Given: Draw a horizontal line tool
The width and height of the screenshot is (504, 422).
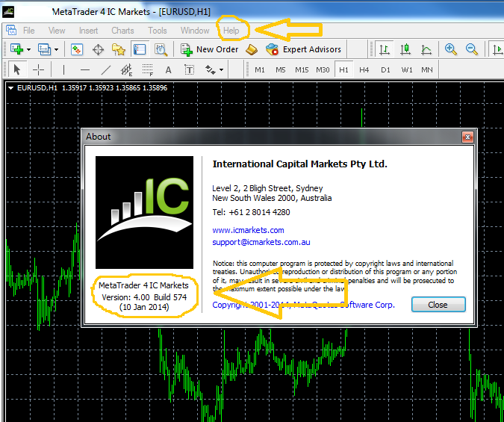Looking at the screenshot, I should pyautogui.click(x=85, y=69).
